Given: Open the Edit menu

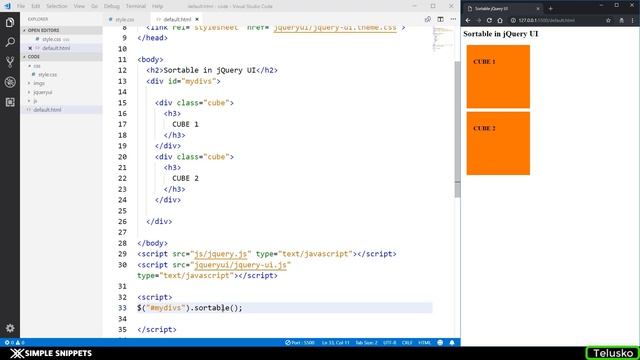Looking at the screenshot, I should tap(36, 6).
